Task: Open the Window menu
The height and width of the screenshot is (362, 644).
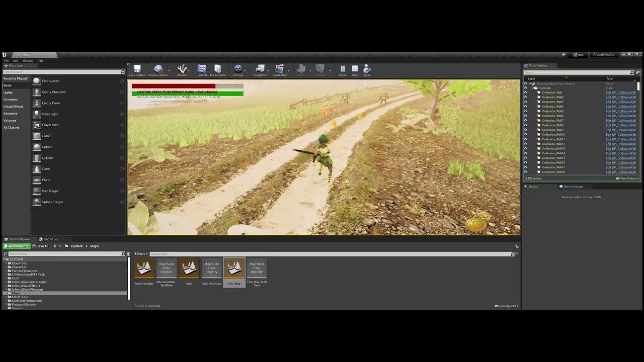Action: (28, 61)
